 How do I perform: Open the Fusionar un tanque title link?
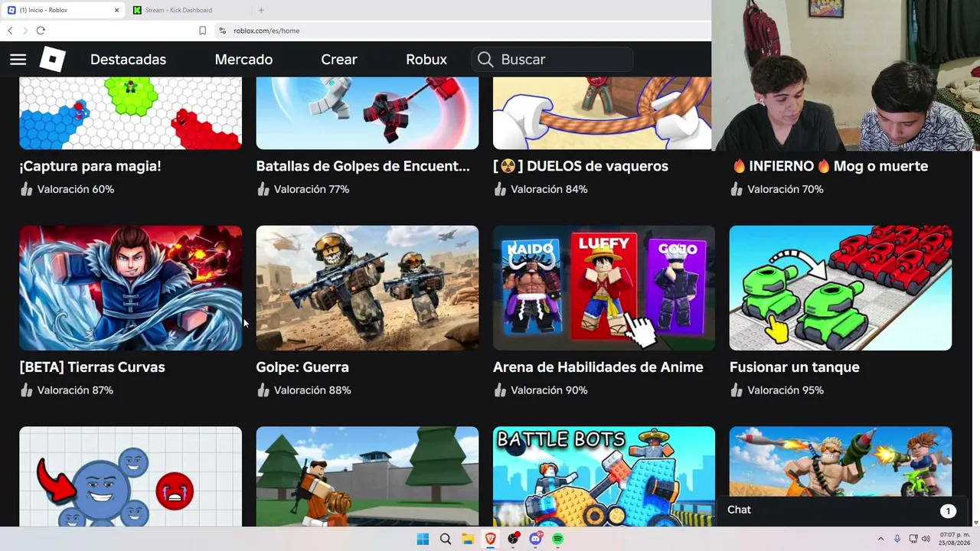(x=795, y=367)
